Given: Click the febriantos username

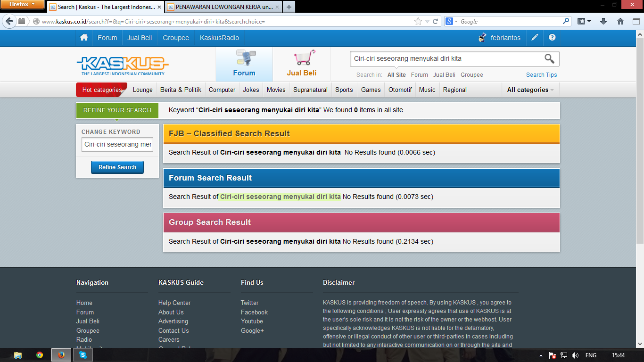Looking at the screenshot, I should coord(505,38).
